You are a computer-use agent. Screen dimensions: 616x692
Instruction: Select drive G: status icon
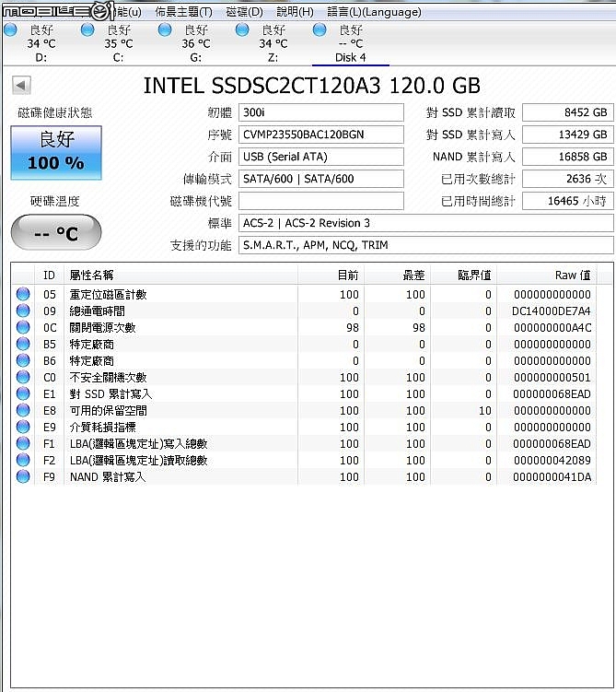[x=165, y=30]
